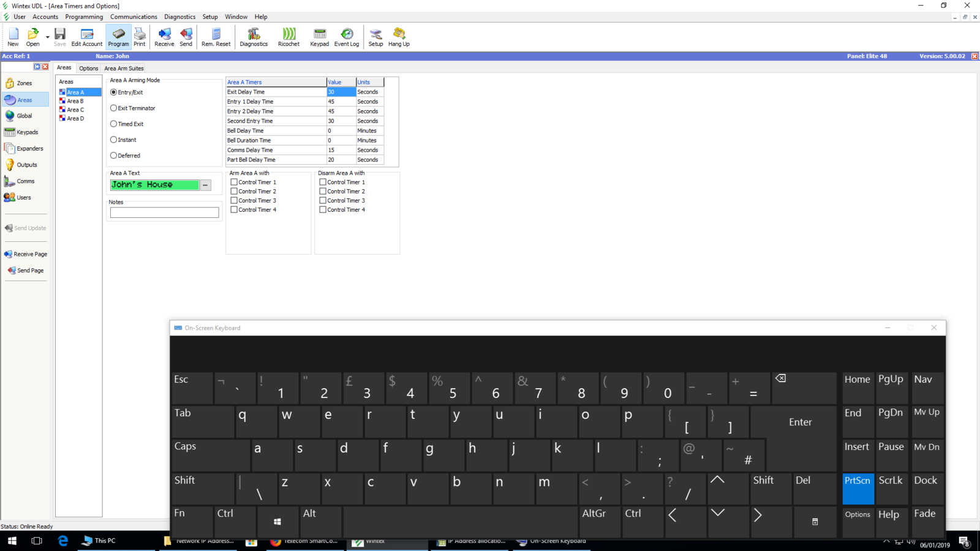Click Receive toolbar icon

(164, 37)
